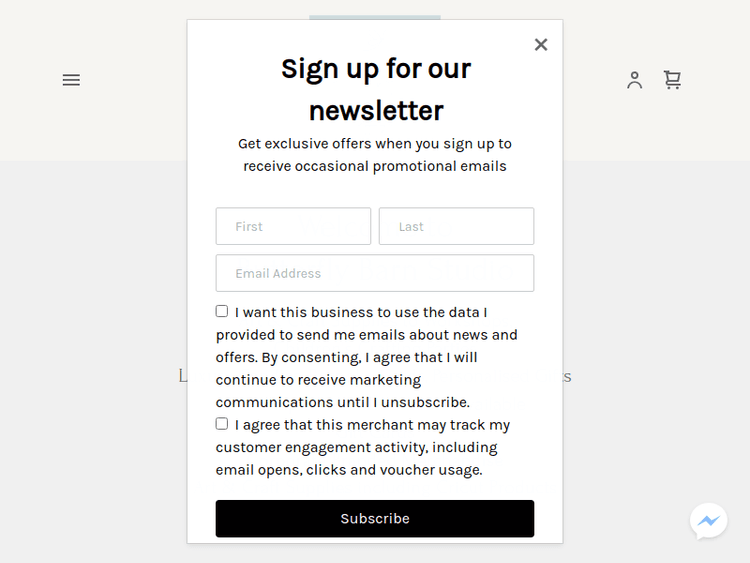The width and height of the screenshot is (750, 563).
Task: Click the "I want this business" consent label
Action: coord(361,312)
